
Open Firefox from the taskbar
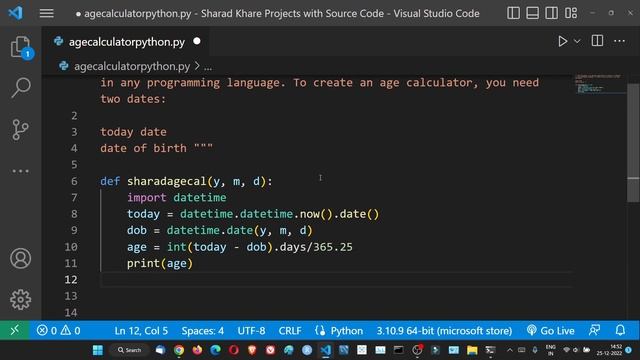[197, 350]
